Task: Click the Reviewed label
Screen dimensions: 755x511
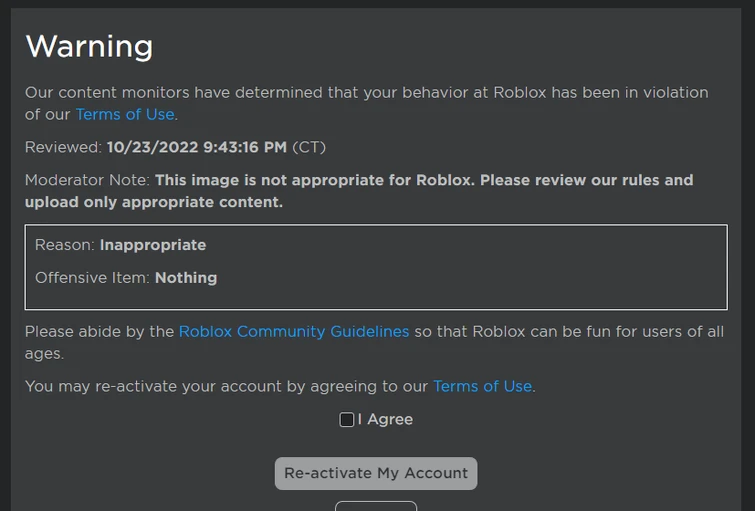Action: click(x=63, y=147)
